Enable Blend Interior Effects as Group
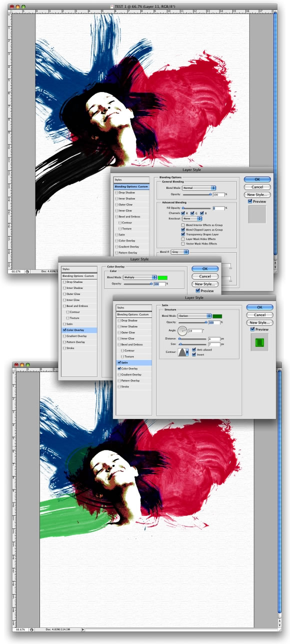Viewport: 290px width, 644px height. [183, 225]
